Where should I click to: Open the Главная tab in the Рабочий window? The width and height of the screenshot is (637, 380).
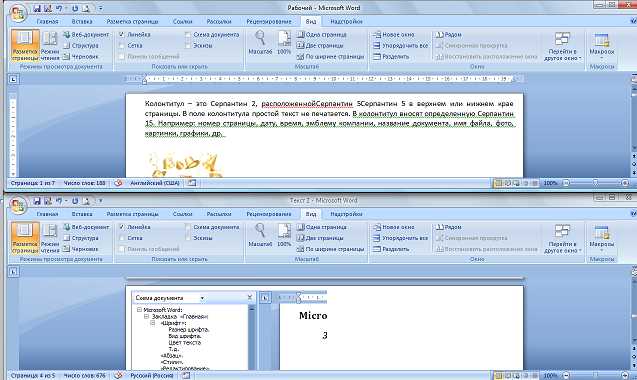(48, 22)
